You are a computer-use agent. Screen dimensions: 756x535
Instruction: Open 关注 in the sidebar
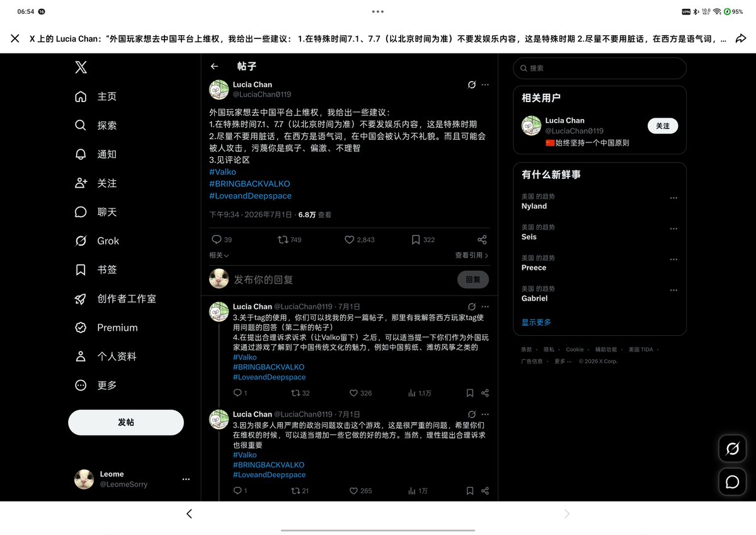point(96,183)
